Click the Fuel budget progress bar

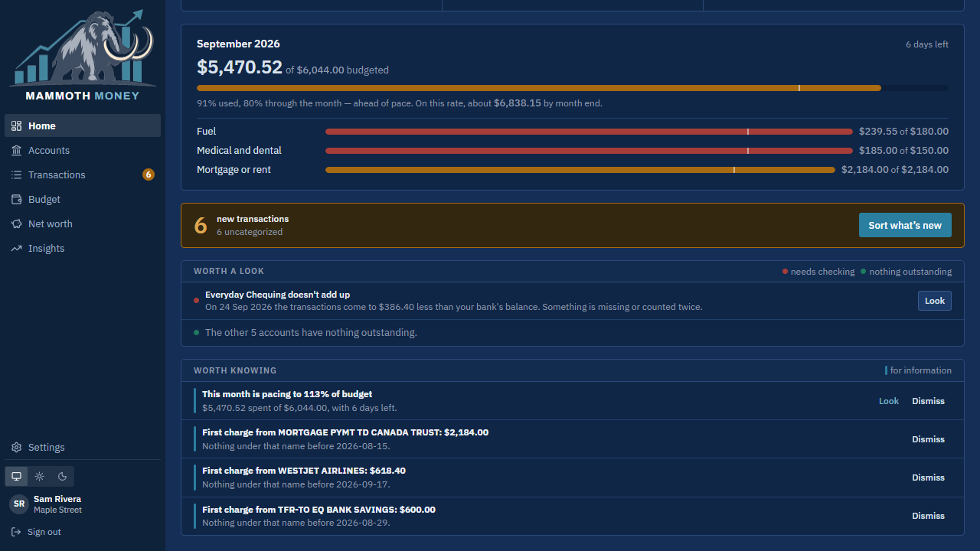point(589,132)
